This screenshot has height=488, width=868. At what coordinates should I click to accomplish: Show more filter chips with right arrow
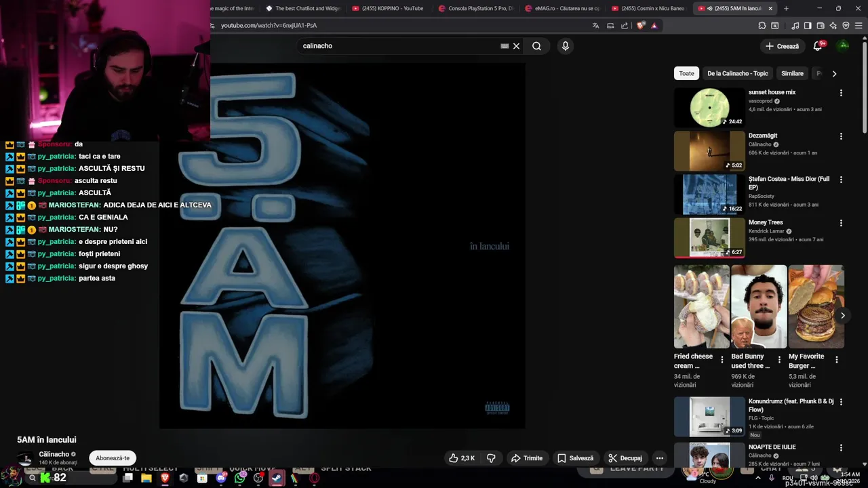point(834,73)
